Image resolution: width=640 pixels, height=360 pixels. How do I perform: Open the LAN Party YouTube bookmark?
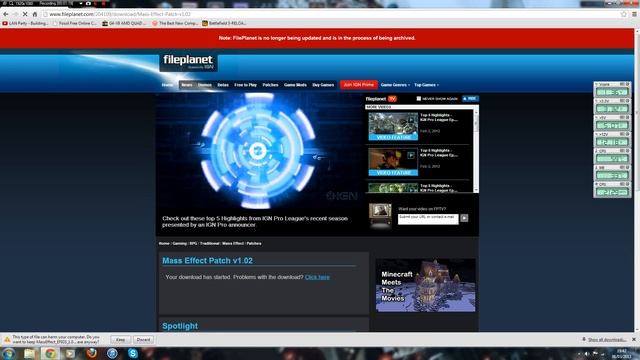pos(25,23)
